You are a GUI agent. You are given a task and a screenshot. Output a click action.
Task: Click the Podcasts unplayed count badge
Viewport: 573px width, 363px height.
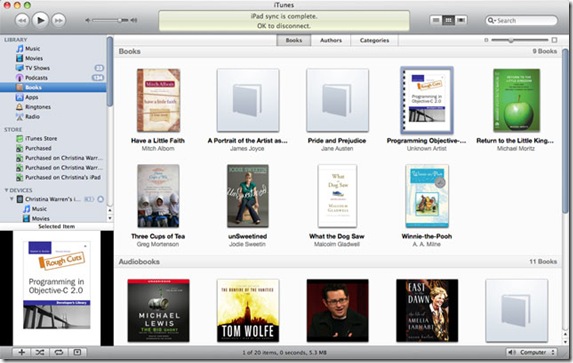98,77
